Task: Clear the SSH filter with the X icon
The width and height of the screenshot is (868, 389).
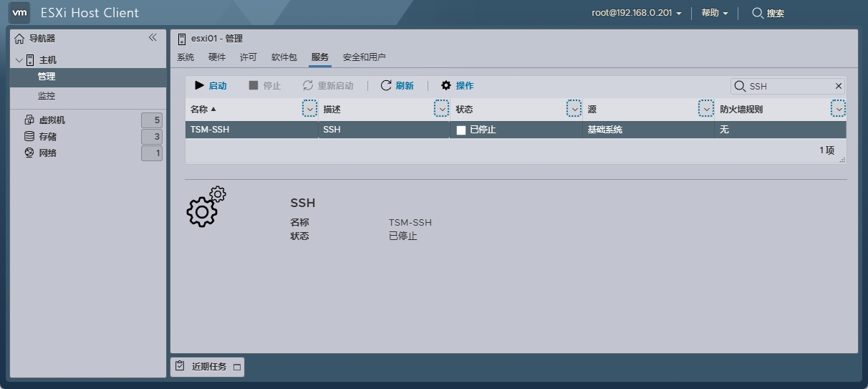Action: (839, 86)
